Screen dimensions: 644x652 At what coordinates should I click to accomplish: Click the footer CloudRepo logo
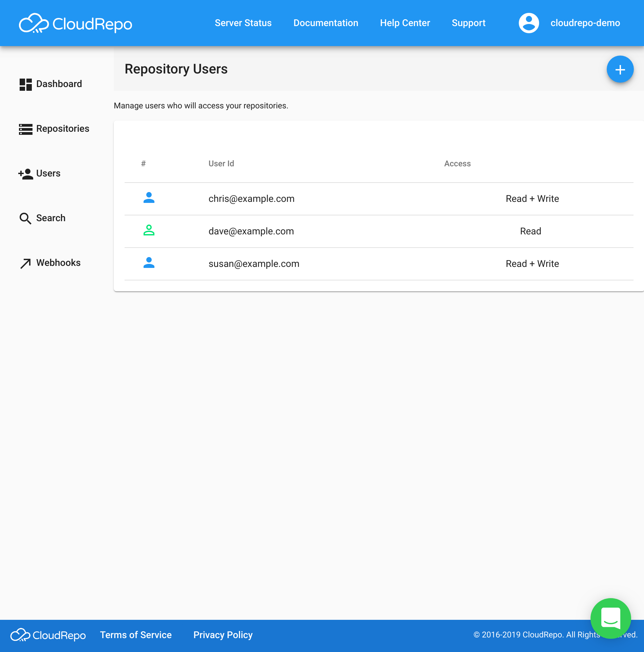tap(48, 635)
